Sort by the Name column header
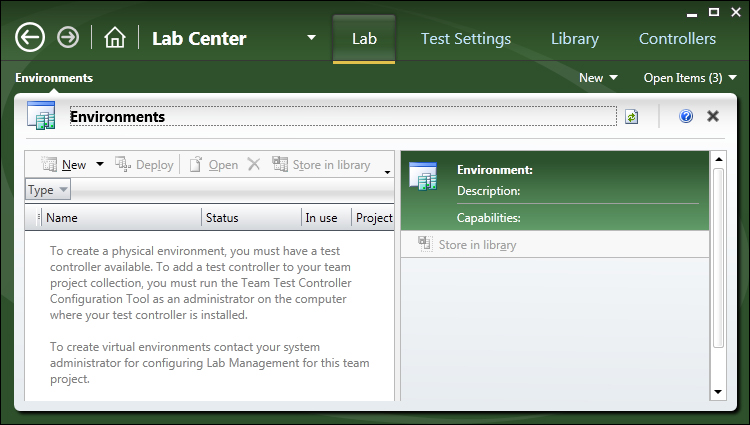The image size is (750, 425). pos(121,218)
